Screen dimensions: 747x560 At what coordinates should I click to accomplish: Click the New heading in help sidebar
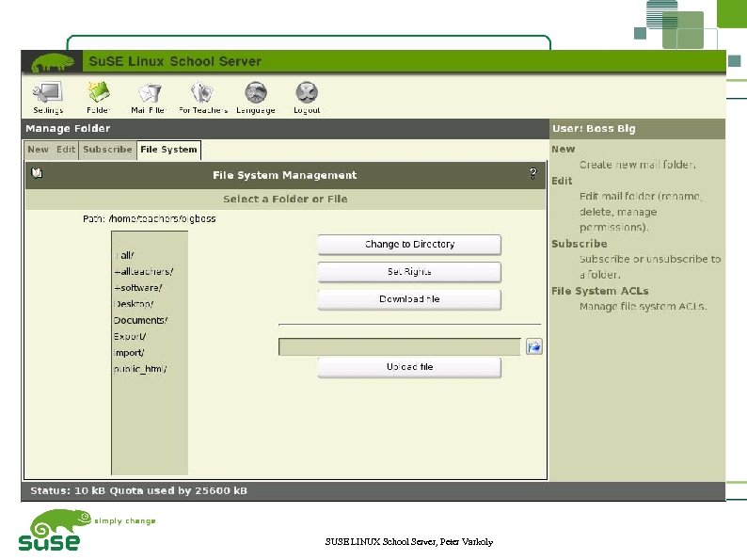(564, 149)
